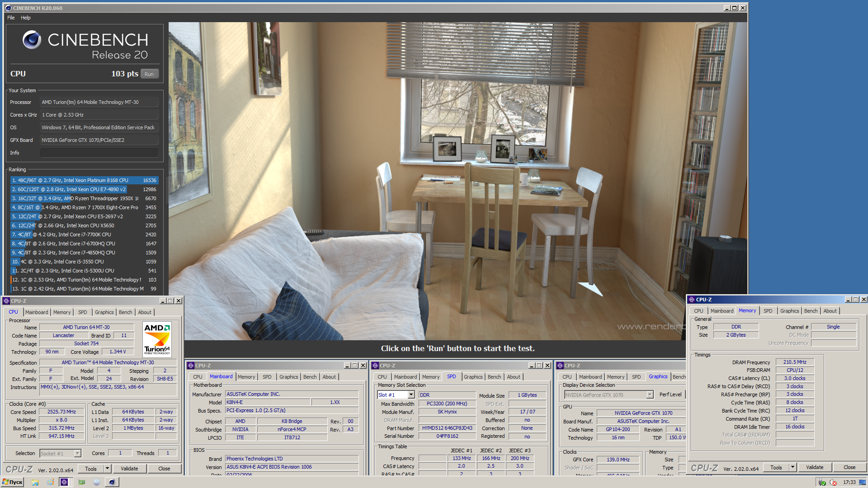The width and height of the screenshot is (868, 488).
Task: Click the Safely Remove Hardware tray icon
Action: 822,483
